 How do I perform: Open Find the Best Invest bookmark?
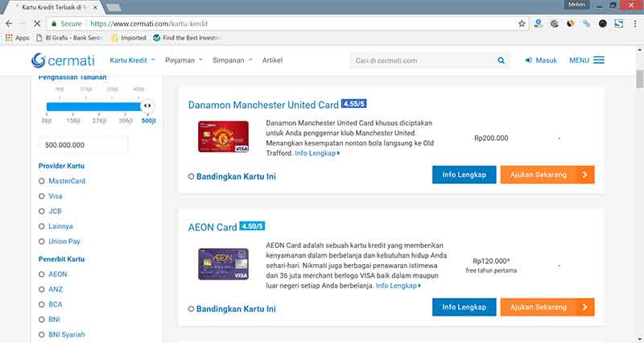[188, 38]
